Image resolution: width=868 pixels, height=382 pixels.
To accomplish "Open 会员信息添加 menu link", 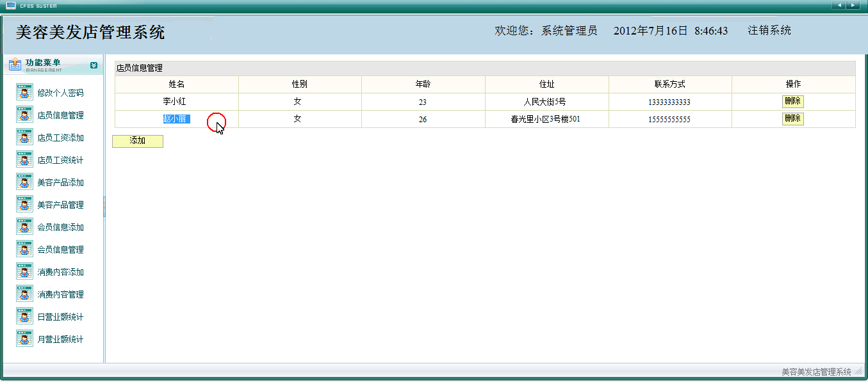I will click(x=60, y=227).
